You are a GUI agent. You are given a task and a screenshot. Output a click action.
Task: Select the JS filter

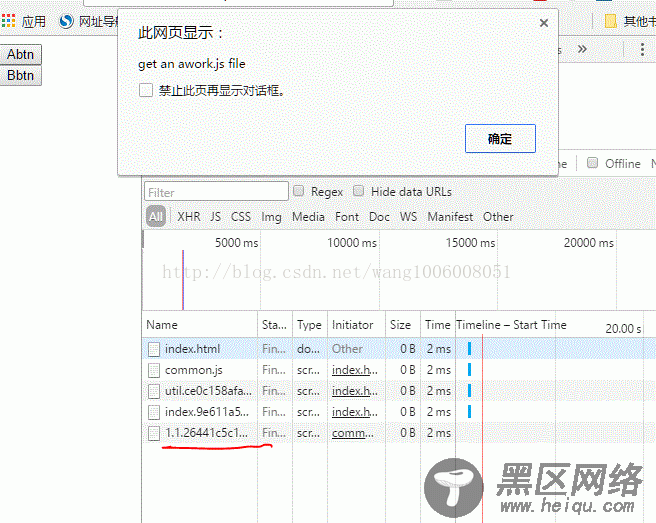[215, 217]
